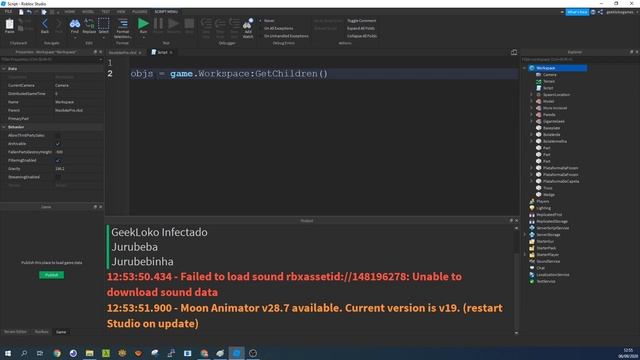Expand the SpawnLocation node

[x=531, y=95]
